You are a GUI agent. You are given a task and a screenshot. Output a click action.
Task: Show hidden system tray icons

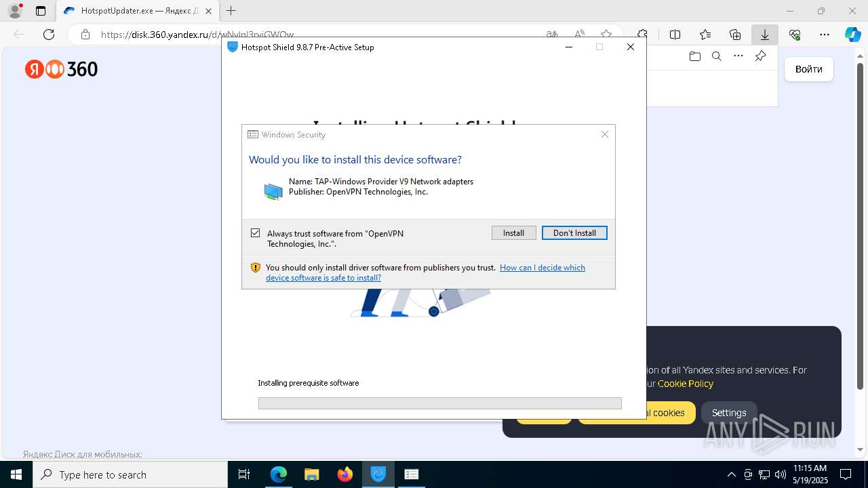pos(731,474)
